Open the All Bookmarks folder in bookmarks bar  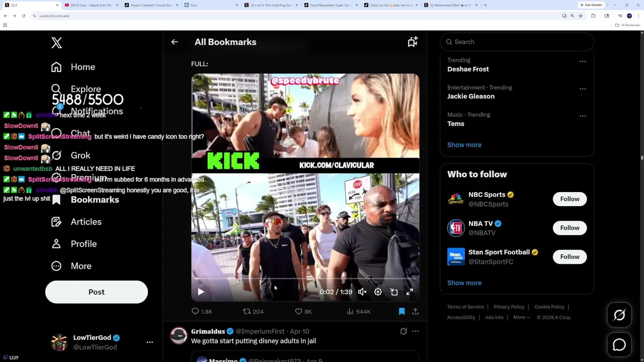[x=628, y=25]
